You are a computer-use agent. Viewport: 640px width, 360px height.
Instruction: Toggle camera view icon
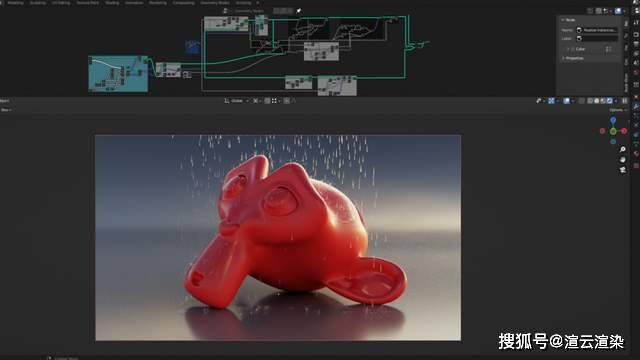coord(623,169)
